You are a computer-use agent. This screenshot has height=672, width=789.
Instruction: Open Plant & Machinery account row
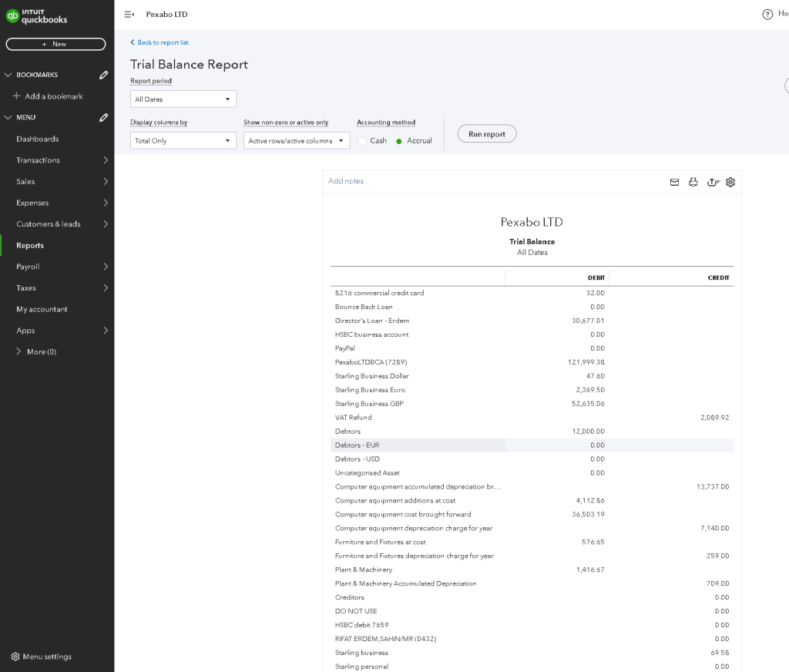click(364, 570)
